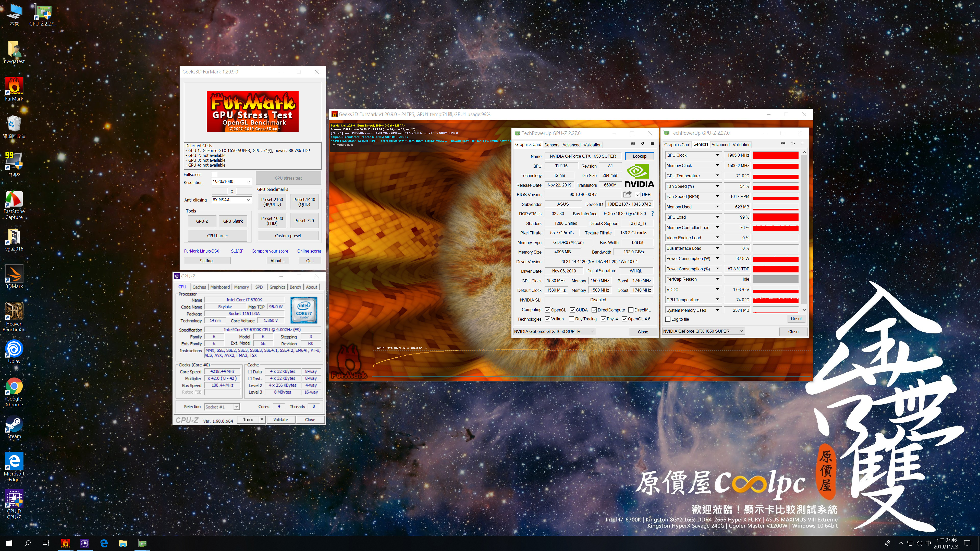Image resolution: width=980 pixels, height=551 pixels.
Task: Switch to the Caches tab in CPU-Z
Action: (x=199, y=287)
